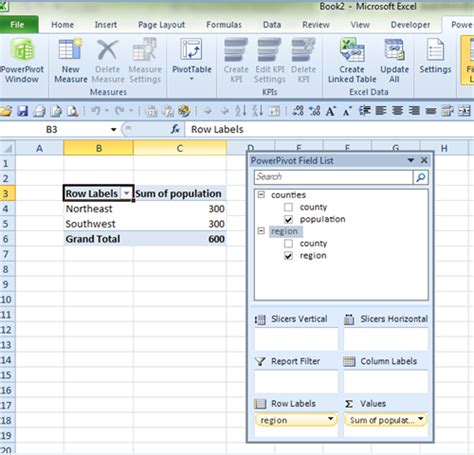Click the Sort Z to A icon
The height and width of the screenshot is (455, 474).
[257, 111]
